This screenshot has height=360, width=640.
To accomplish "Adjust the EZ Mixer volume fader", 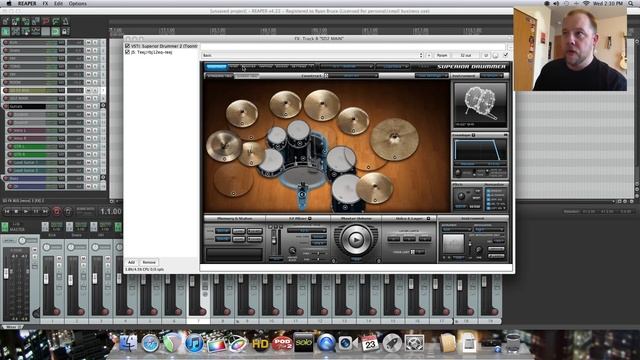I will point(274,240).
